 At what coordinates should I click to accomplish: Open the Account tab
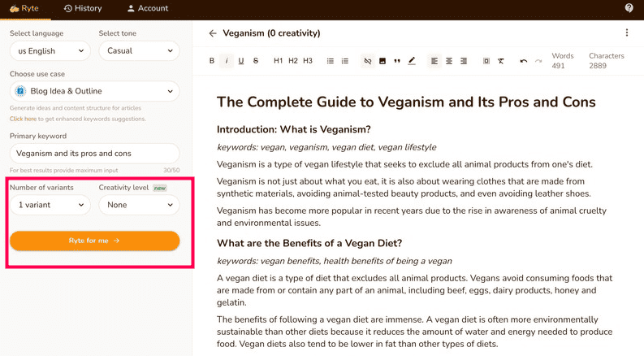[148, 8]
